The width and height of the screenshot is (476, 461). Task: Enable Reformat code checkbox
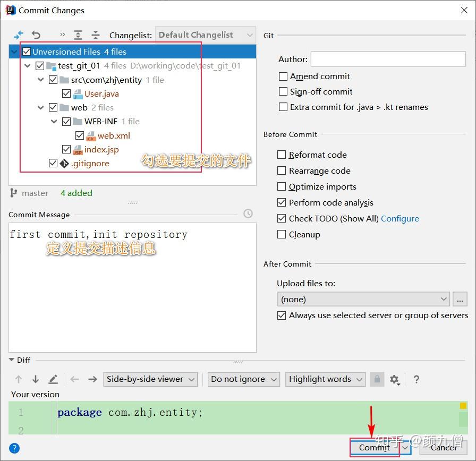282,155
